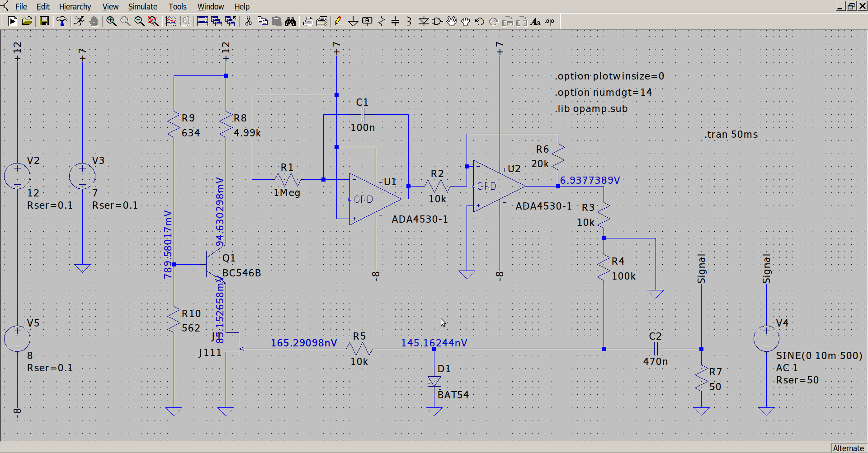Screen dimensions: 868x453
Task: Select the Place Ground tool
Action: point(354,21)
